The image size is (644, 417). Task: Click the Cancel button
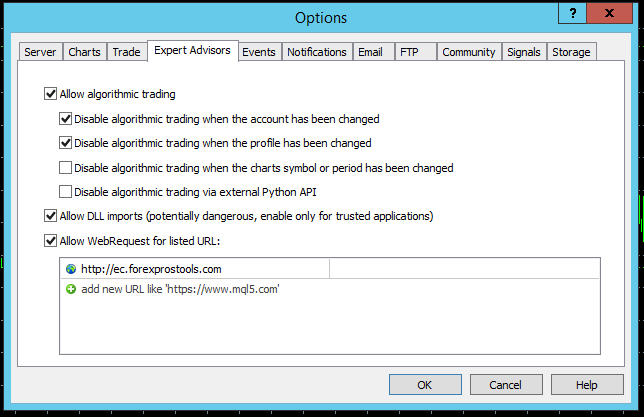506,385
